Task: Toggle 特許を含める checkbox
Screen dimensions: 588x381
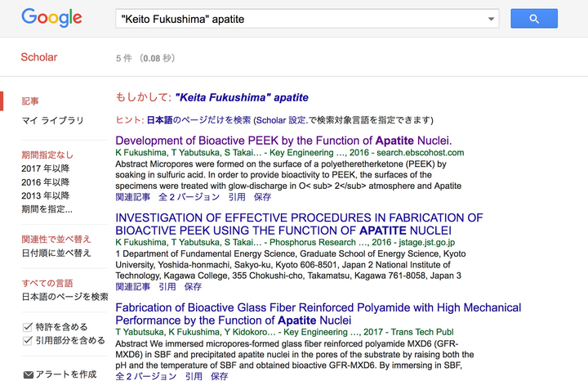Action: (28, 327)
